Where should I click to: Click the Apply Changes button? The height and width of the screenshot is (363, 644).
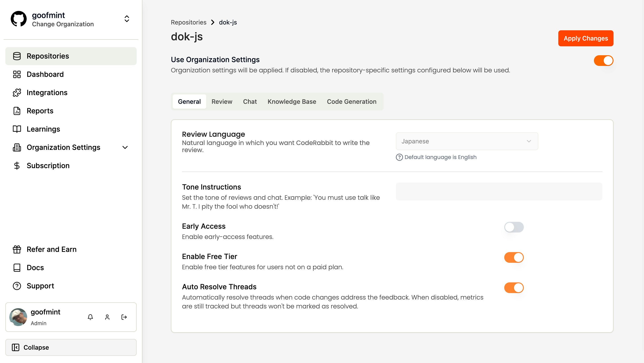pos(586,38)
